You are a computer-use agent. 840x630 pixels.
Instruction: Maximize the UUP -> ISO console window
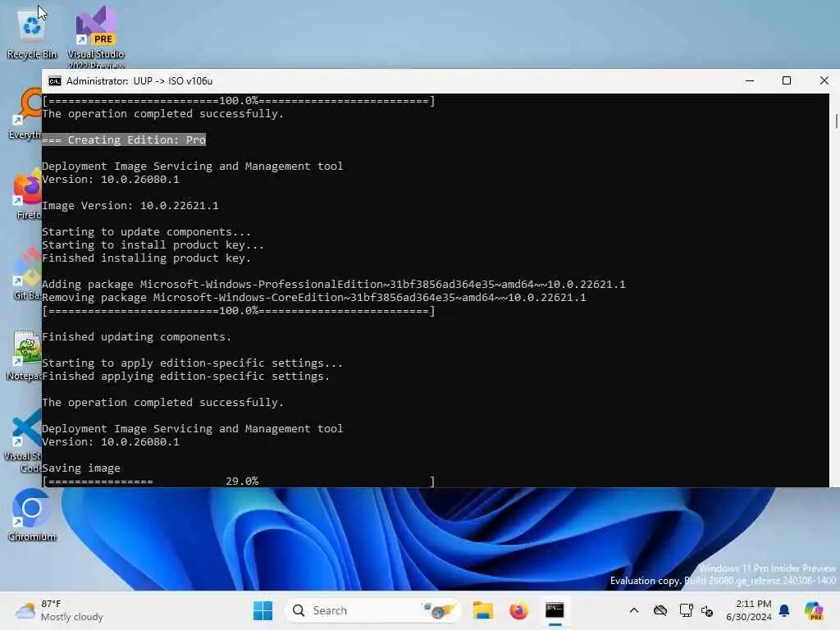point(787,81)
